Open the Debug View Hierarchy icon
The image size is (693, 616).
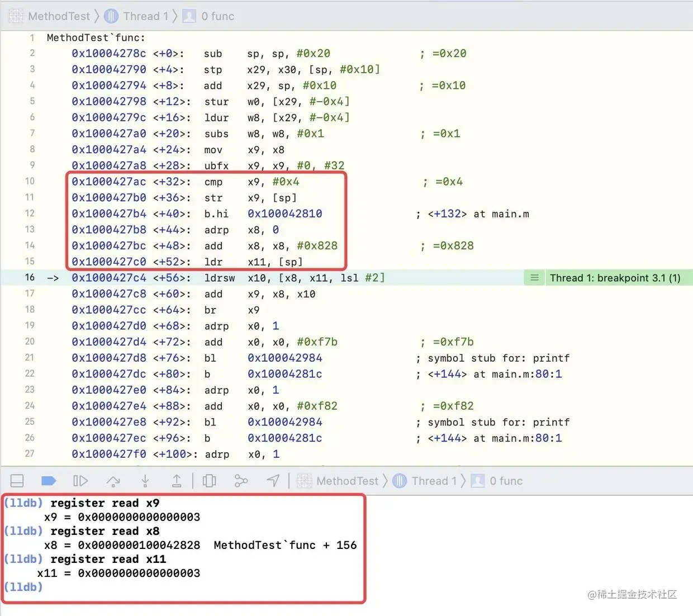click(x=210, y=481)
